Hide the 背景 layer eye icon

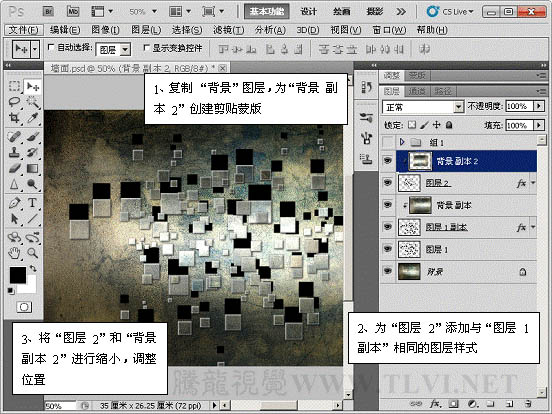click(388, 271)
